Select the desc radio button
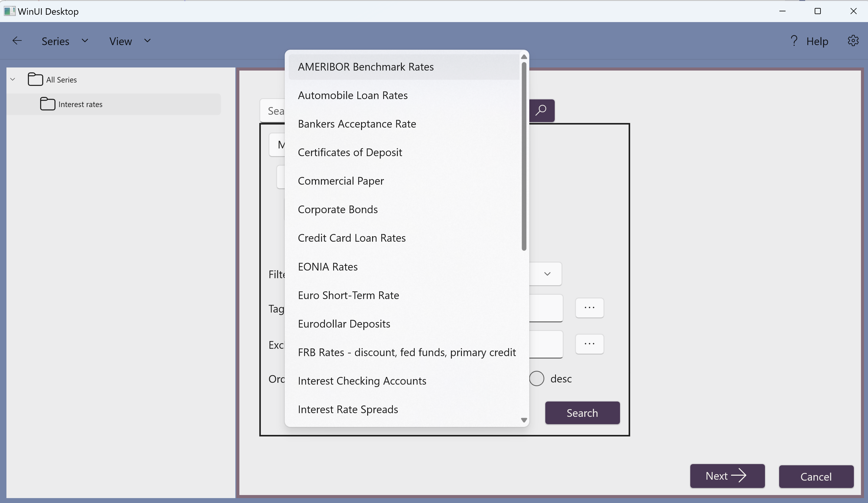Viewport: 868px width, 503px height. 537,378
